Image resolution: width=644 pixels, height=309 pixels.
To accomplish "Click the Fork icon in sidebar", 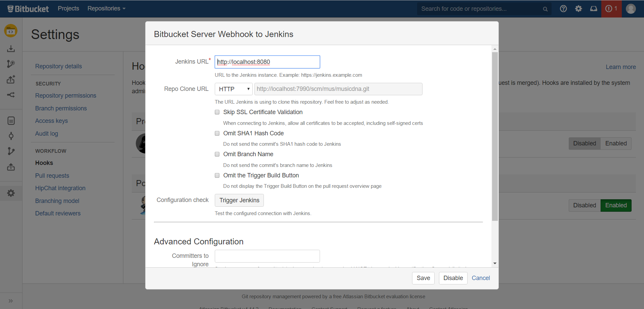I will [11, 95].
